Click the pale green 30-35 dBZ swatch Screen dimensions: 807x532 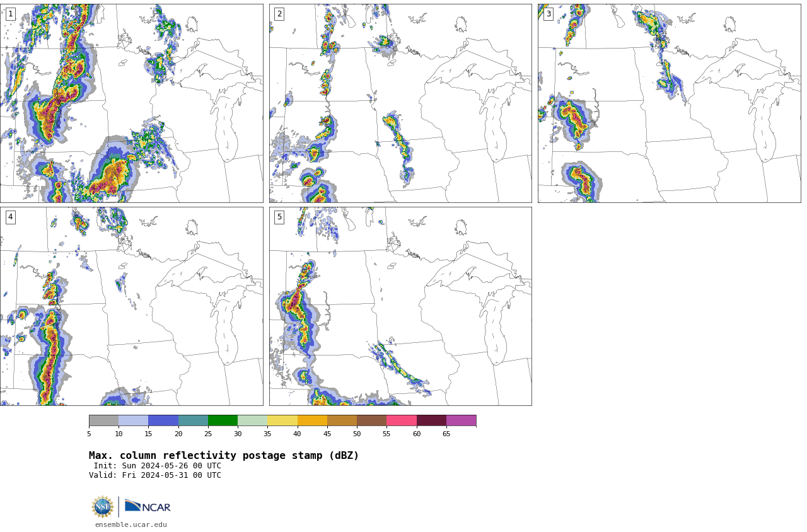[x=253, y=420]
